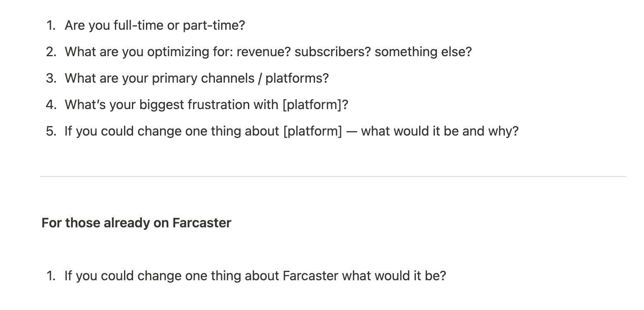
Task: Click 'something else?' at the end of question two
Action: pos(423,52)
